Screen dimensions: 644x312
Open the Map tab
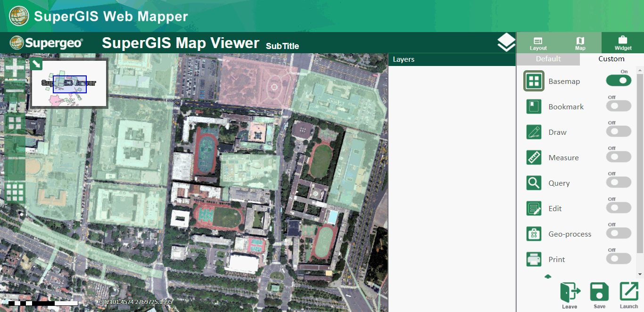tap(580, 43)
